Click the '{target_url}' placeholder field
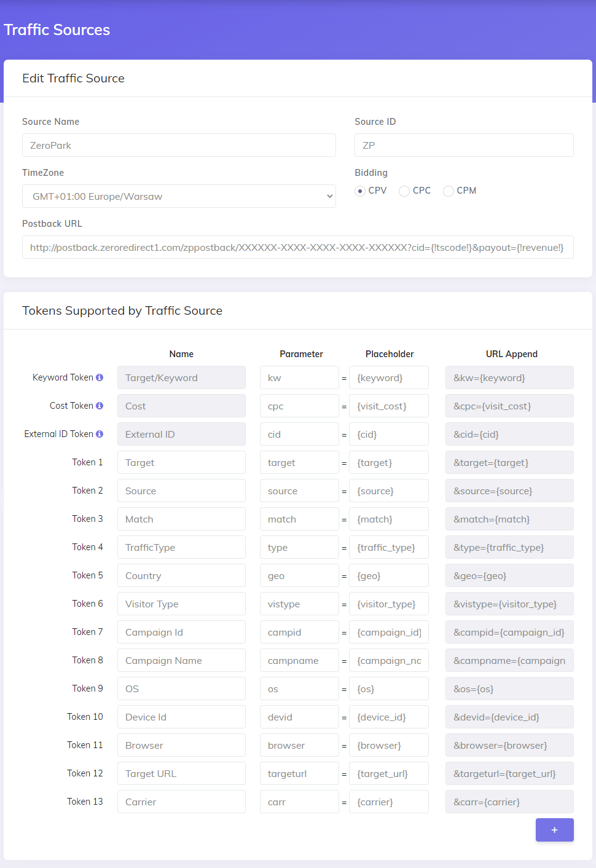This screenshot has height=868, width=596. pos(389,773)
